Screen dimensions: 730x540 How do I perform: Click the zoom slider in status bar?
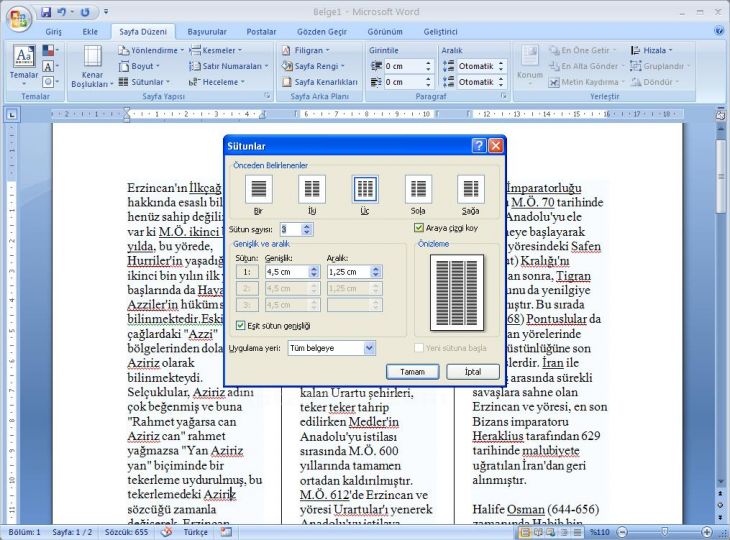(664, 532)
